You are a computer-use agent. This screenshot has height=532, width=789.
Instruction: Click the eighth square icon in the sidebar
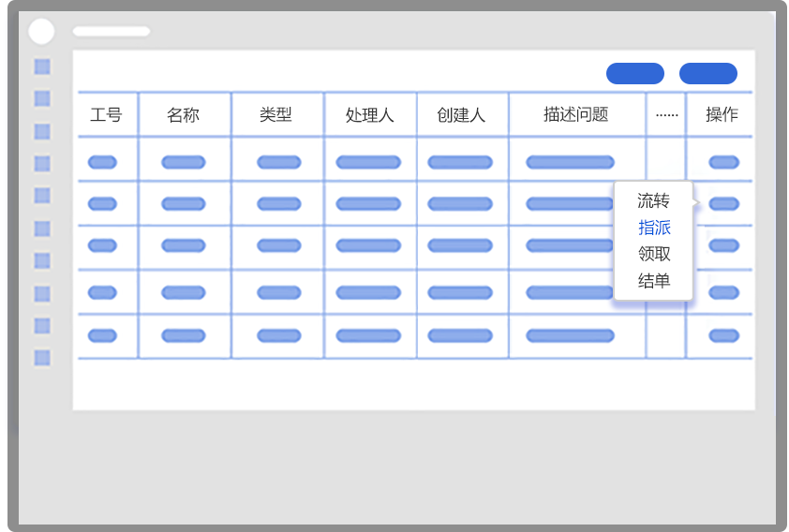(42, 294)
